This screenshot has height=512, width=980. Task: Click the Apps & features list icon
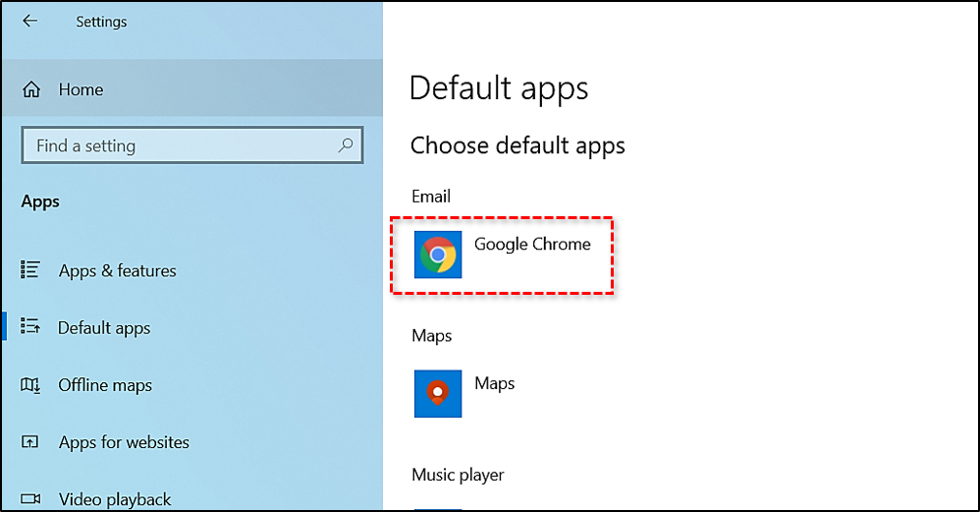(30, 269)
